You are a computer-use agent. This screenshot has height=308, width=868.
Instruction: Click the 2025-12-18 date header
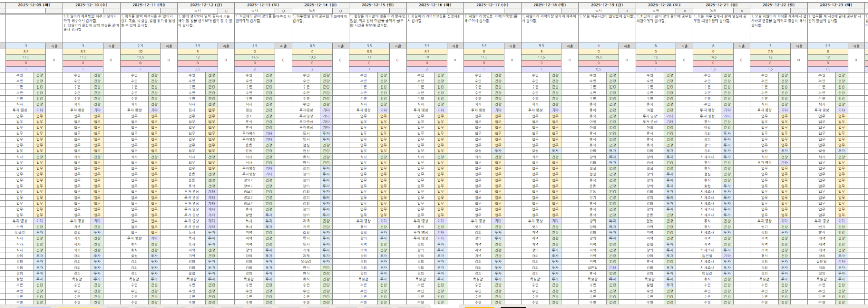click(550, 5)
